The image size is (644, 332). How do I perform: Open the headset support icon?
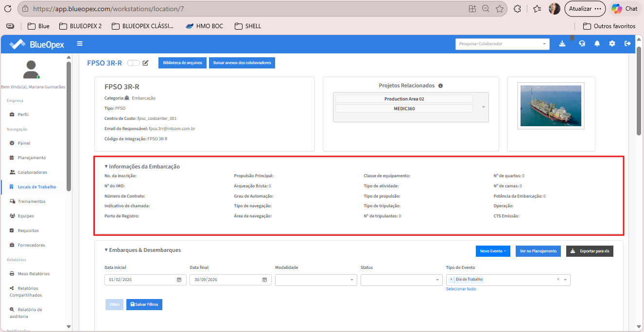pos(582,44)
